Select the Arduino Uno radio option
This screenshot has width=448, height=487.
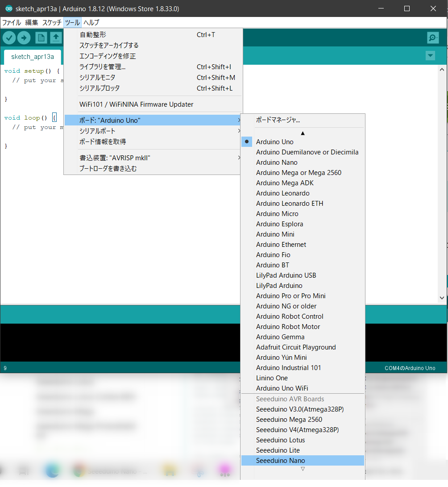(303, 142)
